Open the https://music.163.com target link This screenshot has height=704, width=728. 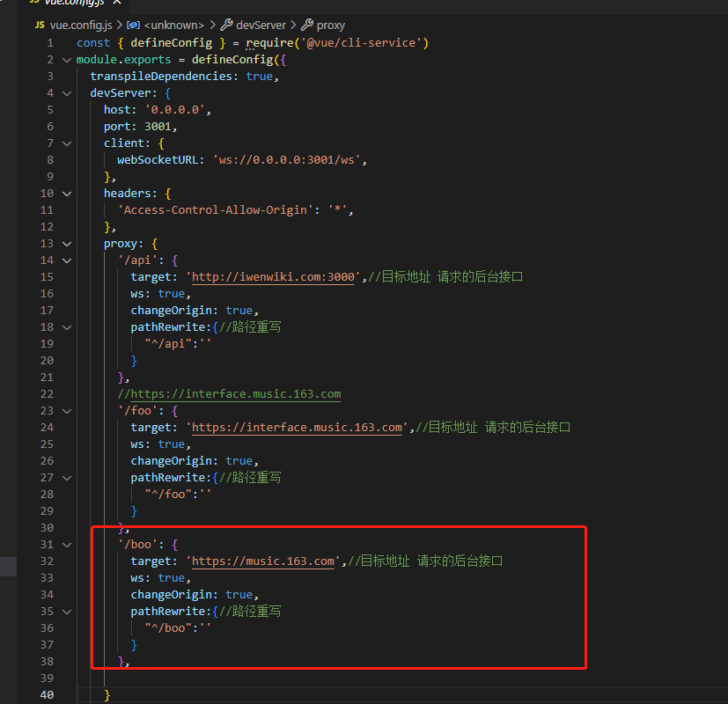point(263,561)
